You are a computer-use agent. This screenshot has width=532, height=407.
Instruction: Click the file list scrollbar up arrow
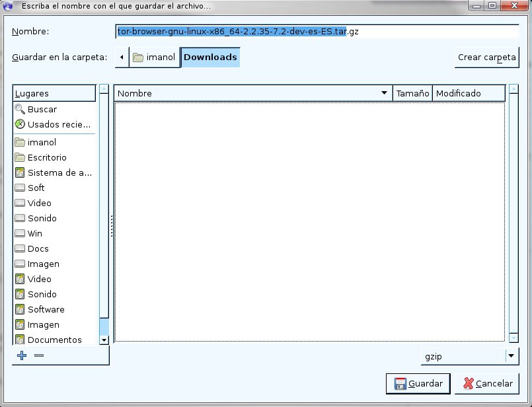(x=513, y=89)
